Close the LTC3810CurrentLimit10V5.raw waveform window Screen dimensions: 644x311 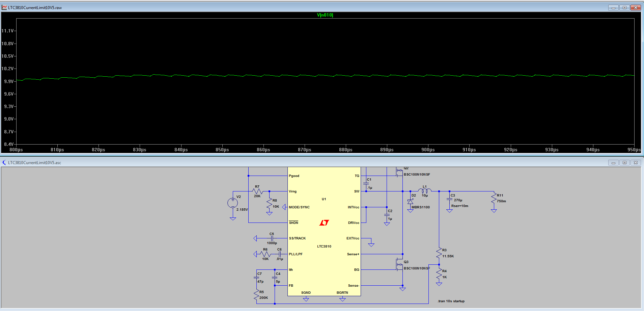point(636,7)
